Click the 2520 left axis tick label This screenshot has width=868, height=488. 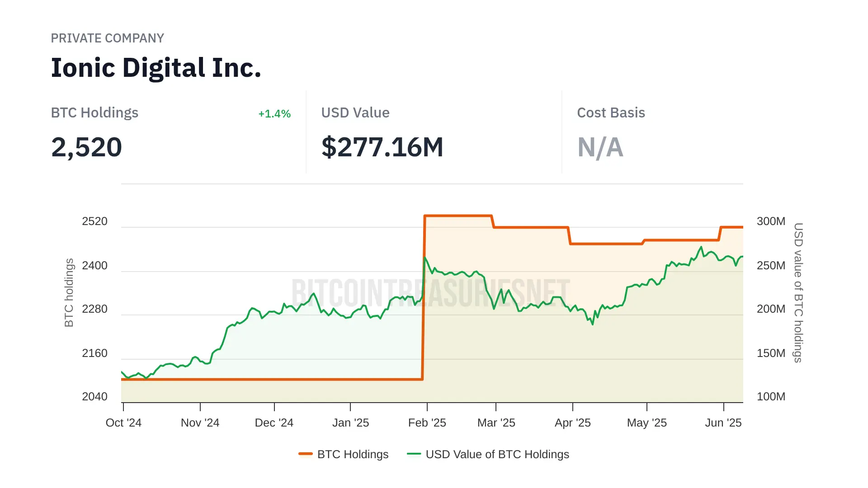click(x=94, y=221)
